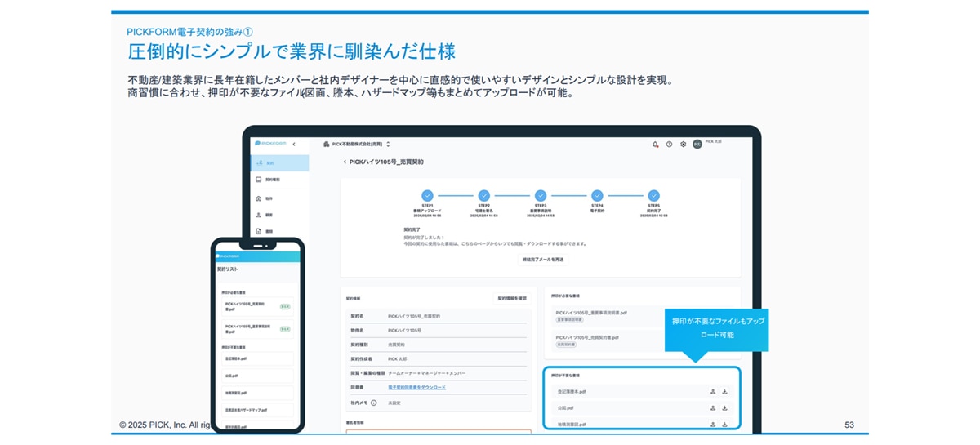Click the download icon for 公図.pdf
This screenshot has width=980, height=445.
(724, 407)
